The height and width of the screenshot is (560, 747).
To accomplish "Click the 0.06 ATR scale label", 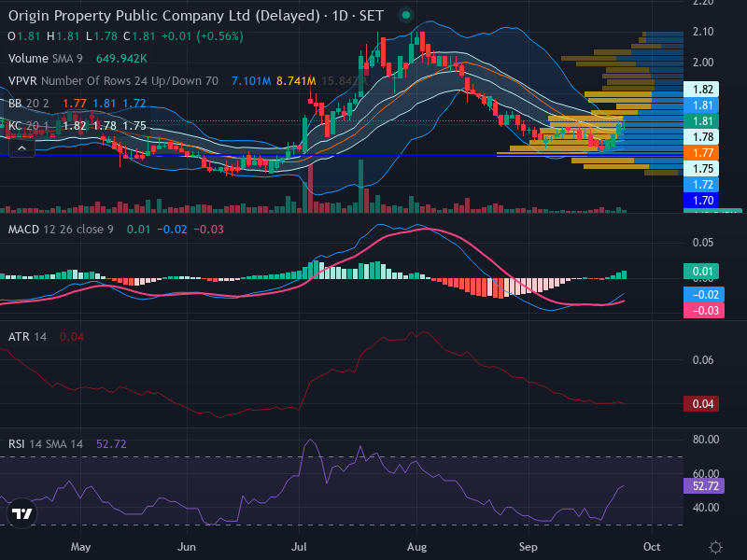I will [x=703, y=360].
